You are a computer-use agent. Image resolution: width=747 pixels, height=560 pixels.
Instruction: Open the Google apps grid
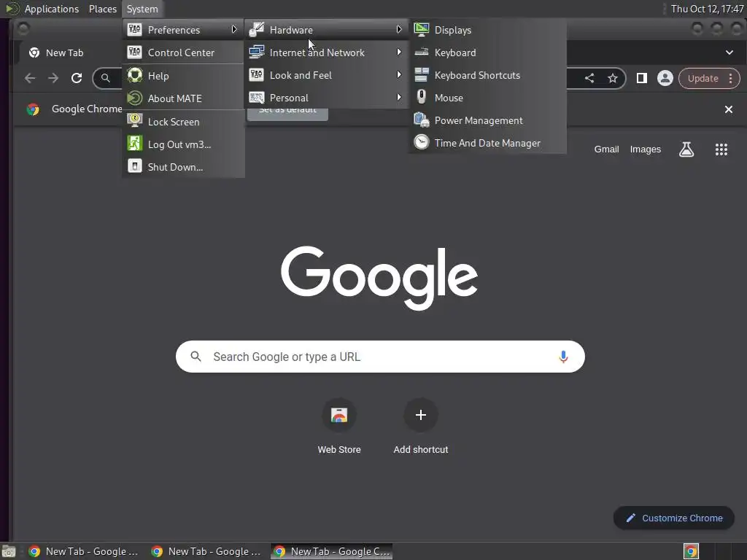[721, 149]
